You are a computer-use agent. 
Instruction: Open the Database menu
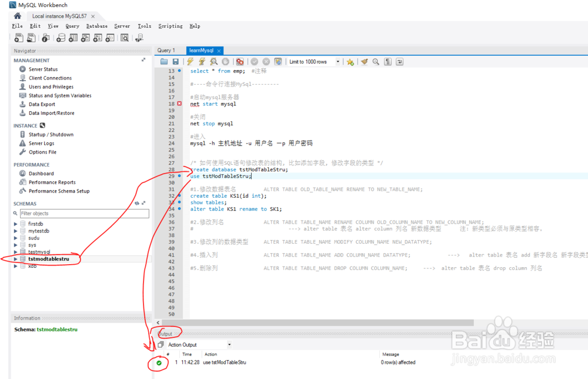pyautogui.click(x=97, y=26)
